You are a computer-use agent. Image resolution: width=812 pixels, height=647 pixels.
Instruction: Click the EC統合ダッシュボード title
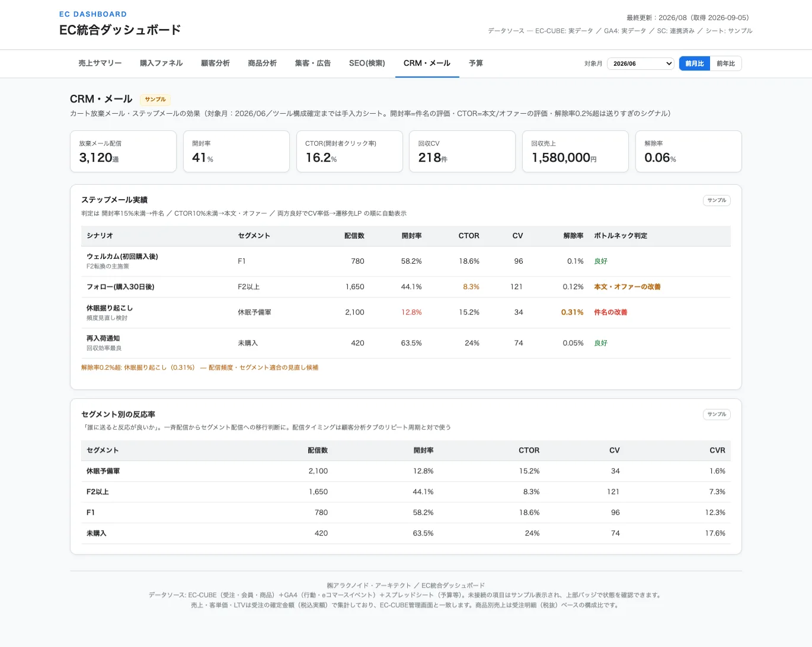tap(120, 30)
